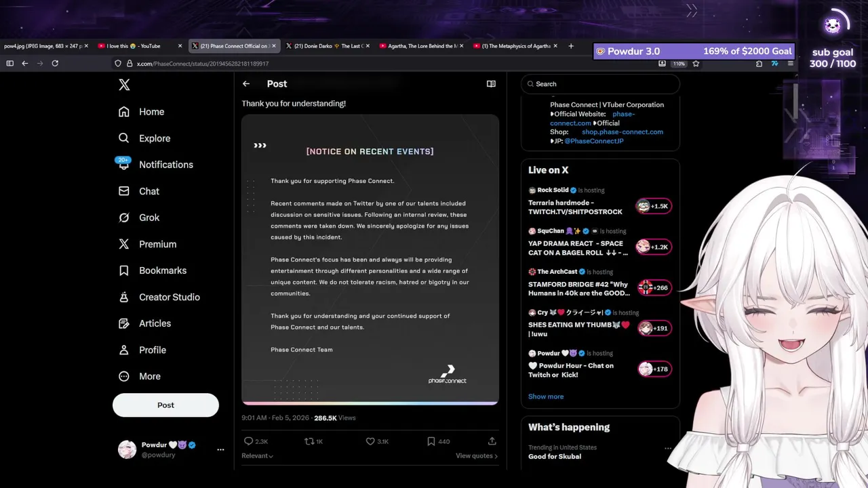Viewport: 868px width, 488px height.
Task: Open Cry's SHES EATING MY THUMB live
Action: pyautogui.click(x=580, y=329)
